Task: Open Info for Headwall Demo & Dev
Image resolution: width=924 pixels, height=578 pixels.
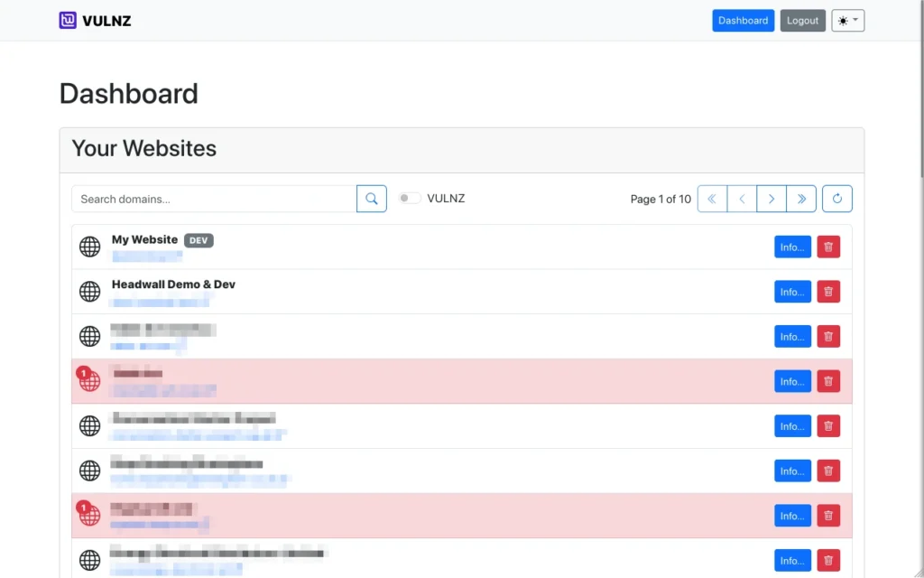Action: pyautogui.click(x=791, y=291)
